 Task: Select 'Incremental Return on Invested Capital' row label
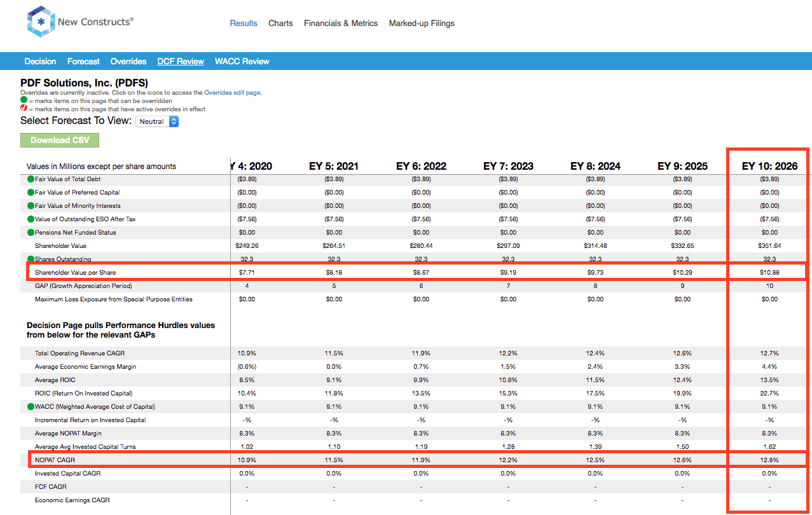(90, 420)
